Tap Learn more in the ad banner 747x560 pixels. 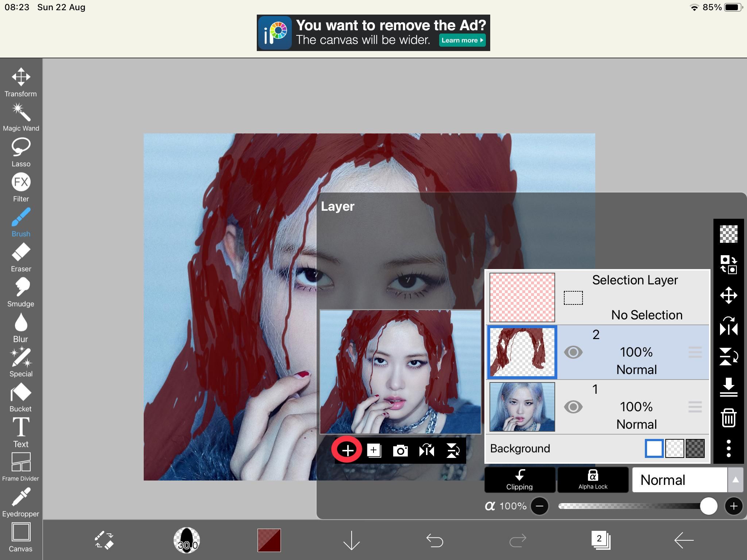pyautogui.click(x=462, y=40)
